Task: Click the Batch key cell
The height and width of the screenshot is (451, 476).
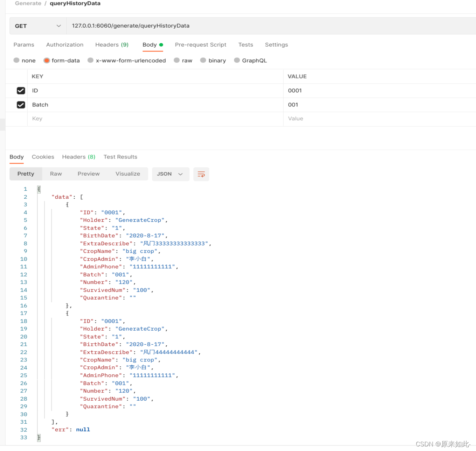Action: [155, 105]
